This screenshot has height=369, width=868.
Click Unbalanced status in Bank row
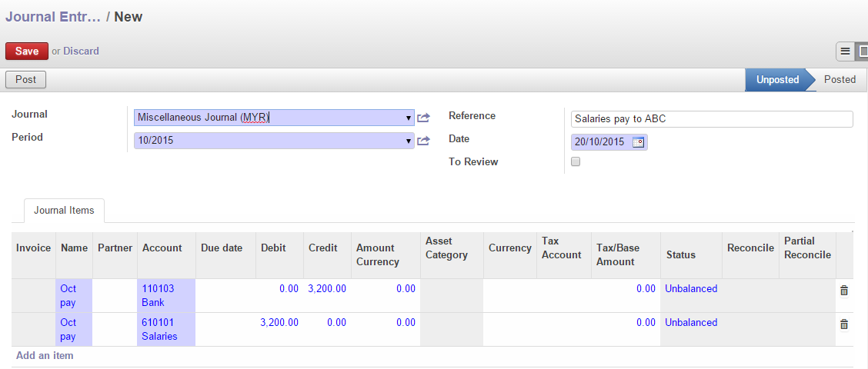[691, 289]
